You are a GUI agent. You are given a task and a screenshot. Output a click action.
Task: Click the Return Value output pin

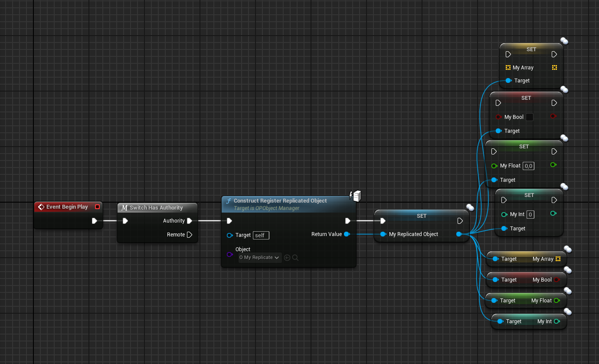(x=347, y=234)
